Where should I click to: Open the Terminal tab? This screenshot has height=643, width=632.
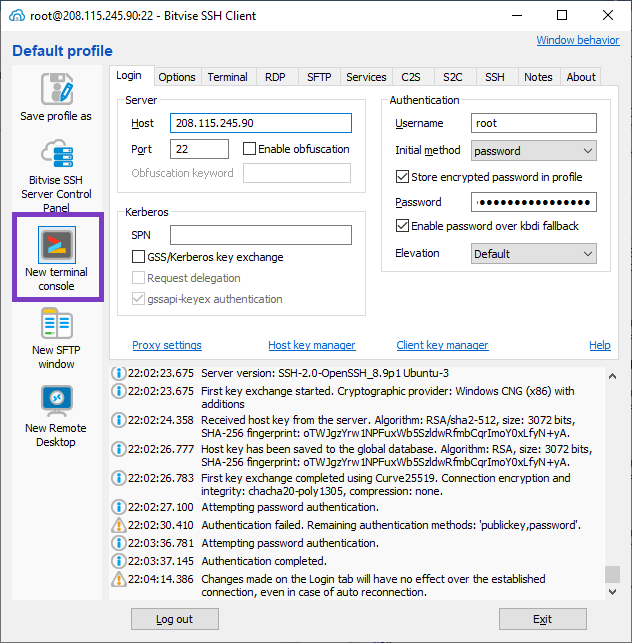[228, 77]
